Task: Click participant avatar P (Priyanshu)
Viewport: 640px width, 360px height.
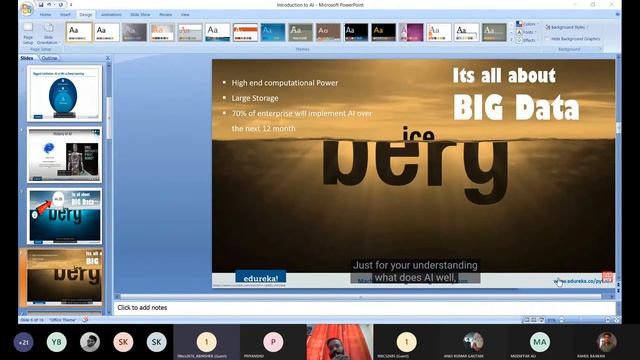Action: tap(273, 342)
